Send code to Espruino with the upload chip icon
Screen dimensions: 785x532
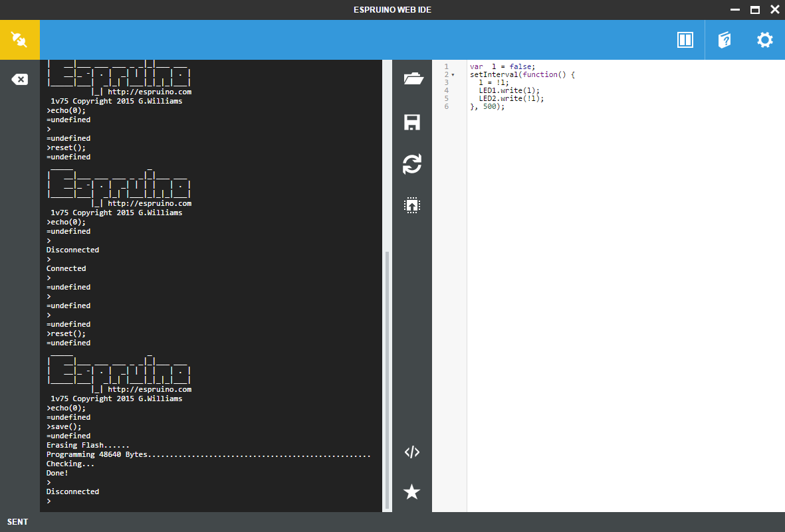412,205
